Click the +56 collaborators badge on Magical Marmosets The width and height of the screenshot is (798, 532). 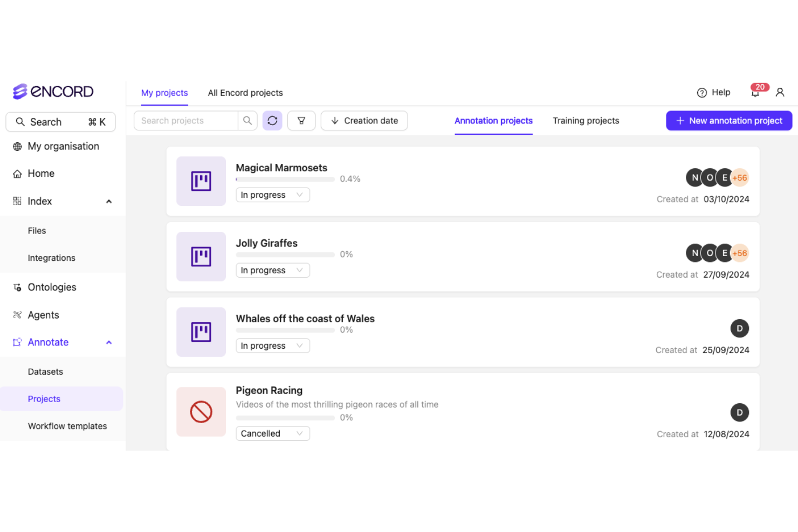coord(739,177)
